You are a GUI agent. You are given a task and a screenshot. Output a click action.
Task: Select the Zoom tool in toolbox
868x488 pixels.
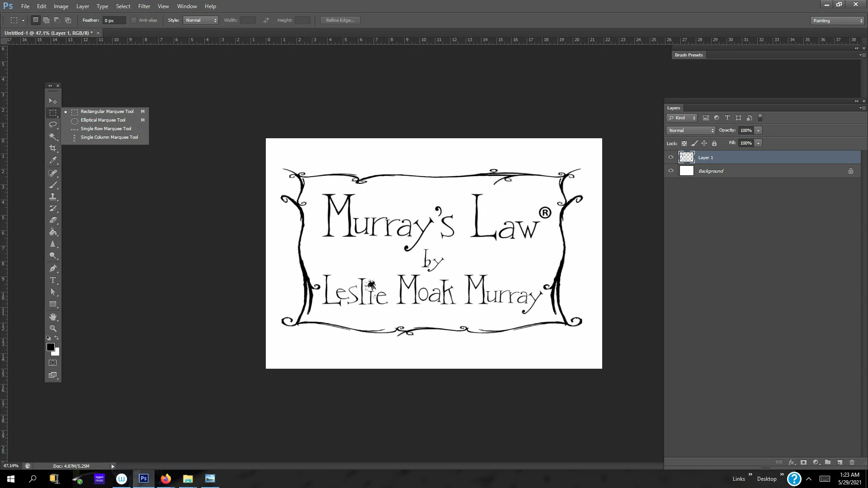53,328
